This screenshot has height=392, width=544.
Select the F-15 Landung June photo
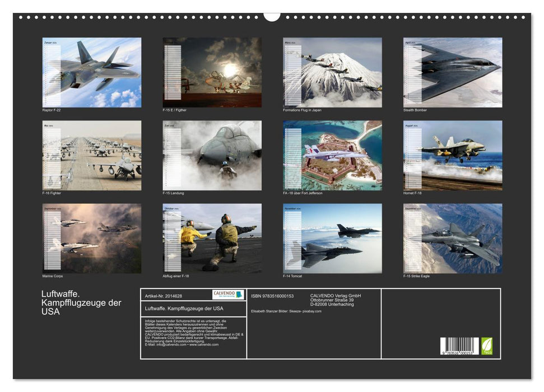coord(213,157)
